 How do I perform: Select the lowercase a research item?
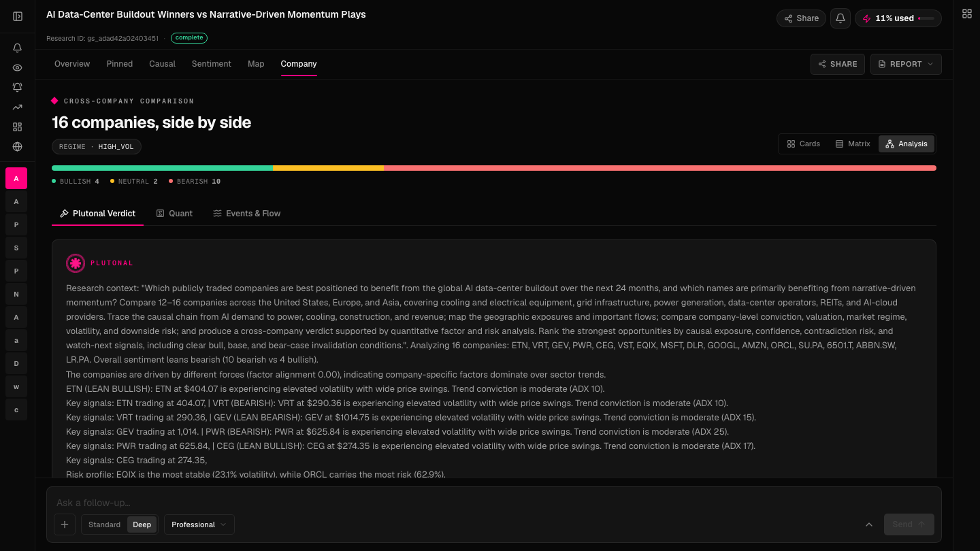(x=16, y=340)
